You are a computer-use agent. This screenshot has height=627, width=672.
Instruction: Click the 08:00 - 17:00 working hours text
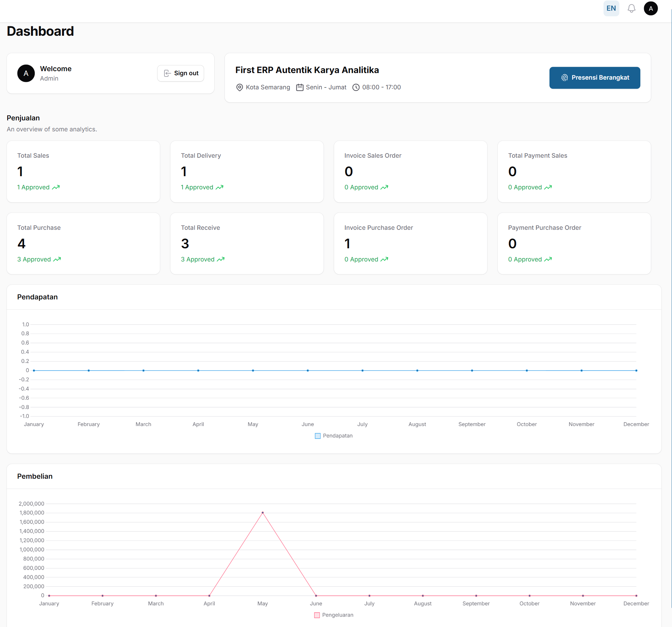381,87
